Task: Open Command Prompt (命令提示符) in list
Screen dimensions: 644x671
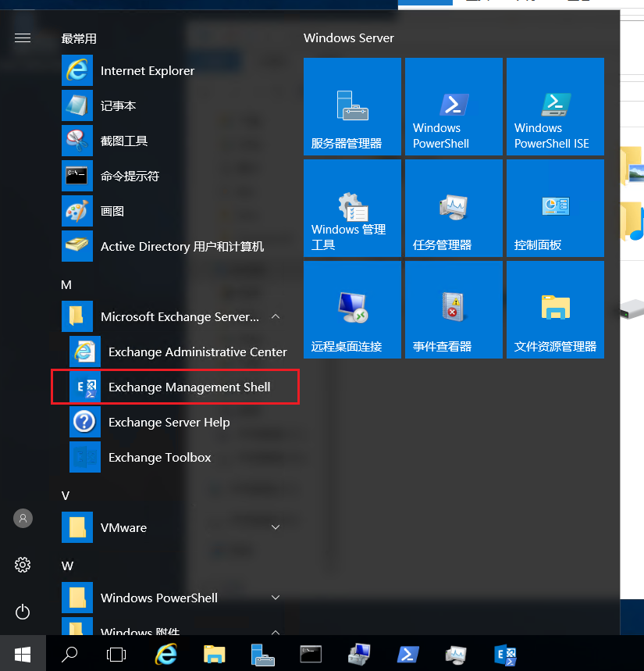Action: (171, 176)
